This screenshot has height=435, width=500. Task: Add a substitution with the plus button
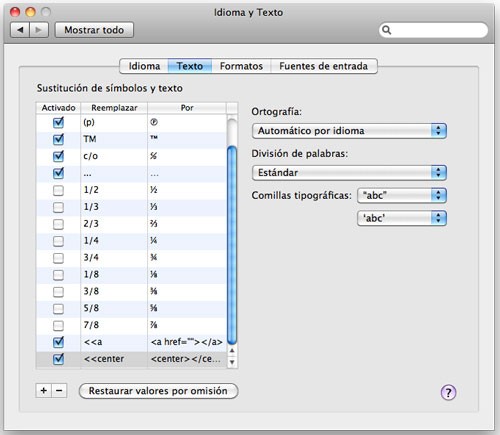44,390
